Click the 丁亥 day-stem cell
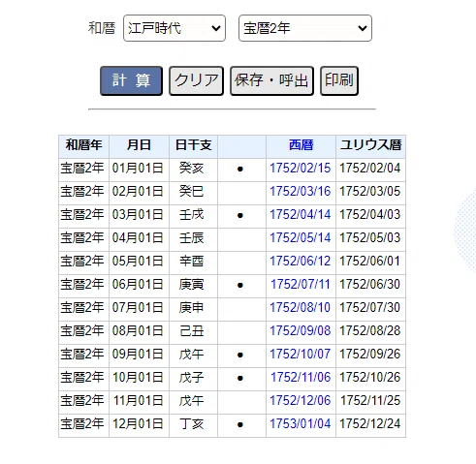Viewport: 476px width, 464px height. click(x=193, y=424)
